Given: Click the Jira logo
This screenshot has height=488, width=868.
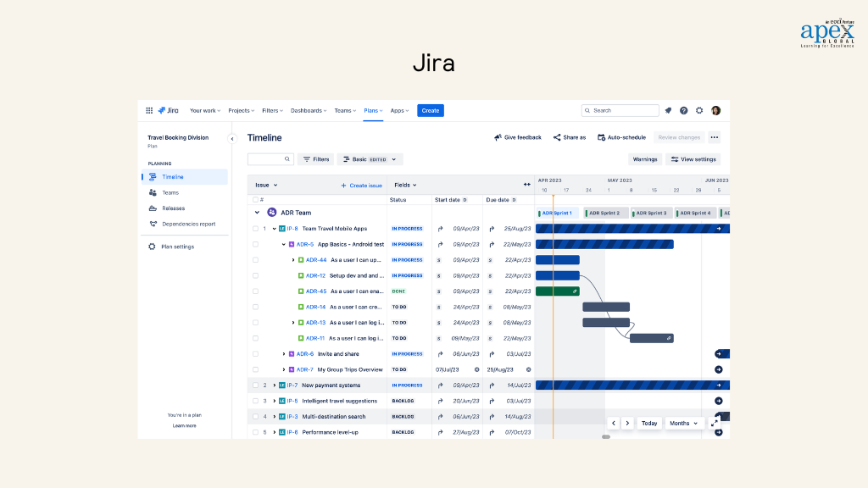Looking at the screenshot, I should (169, 111).
